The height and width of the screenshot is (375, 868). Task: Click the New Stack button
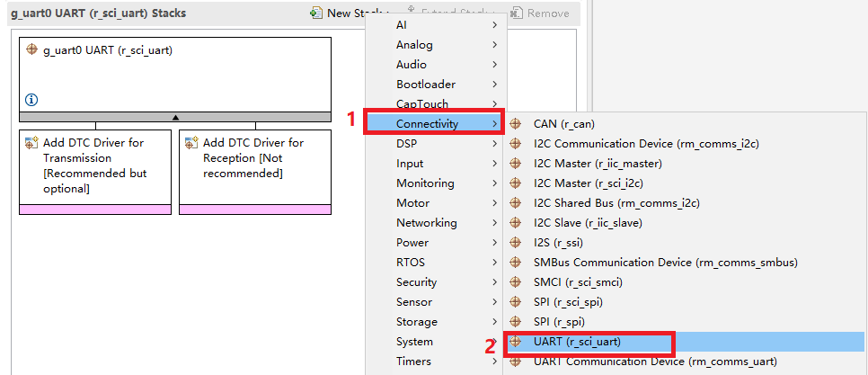coord(350,13)
